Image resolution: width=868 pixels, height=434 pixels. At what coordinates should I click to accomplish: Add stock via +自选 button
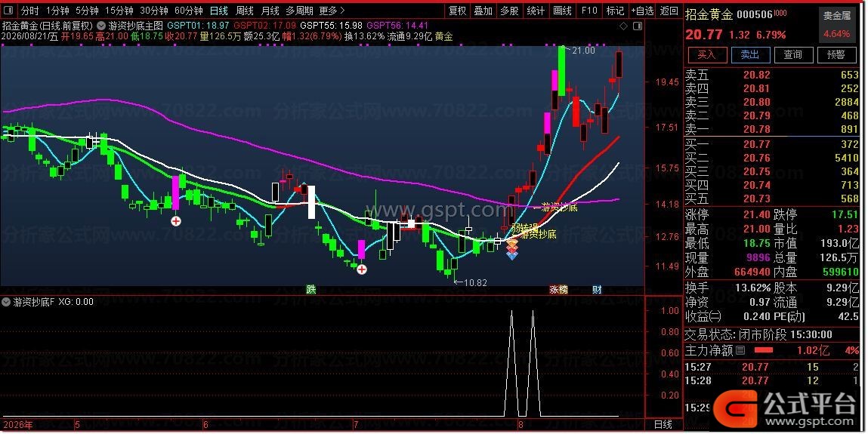pyautogui.click(x=642, y=11)
